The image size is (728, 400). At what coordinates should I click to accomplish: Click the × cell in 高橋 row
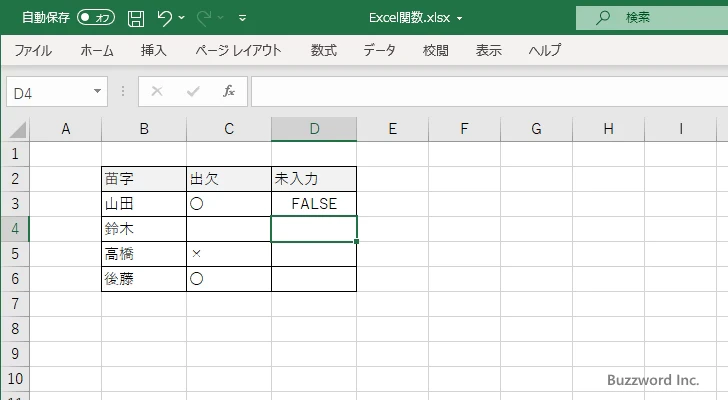[x=229, y=254]
